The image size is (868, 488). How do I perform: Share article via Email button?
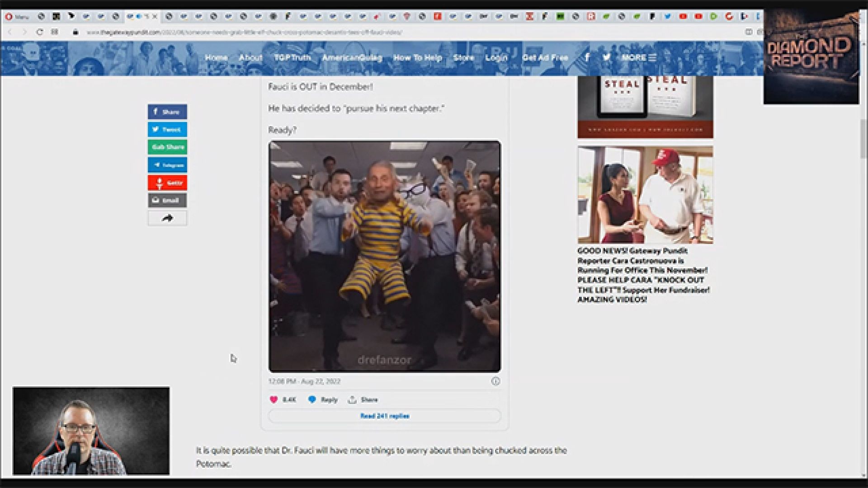click(167, 200)
